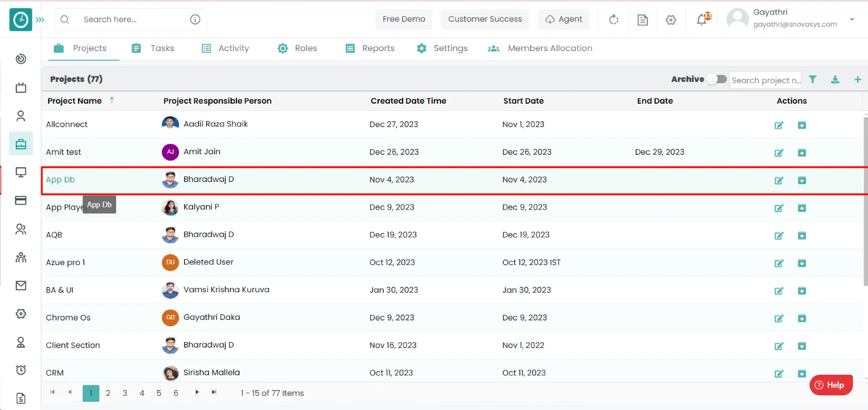Jump to last page arrow
The height and width of the screenshot is (410, 868).
(x=214, y=392)
